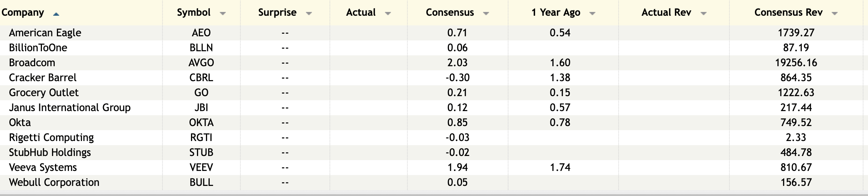
Task: Sort table by Symbol header text
Action: click(x=194, y=13)
